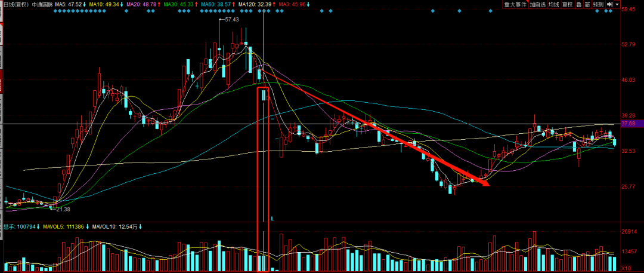
Task: Expand the top-right toolbar dropdown arrow
Action: click(617, 4)
